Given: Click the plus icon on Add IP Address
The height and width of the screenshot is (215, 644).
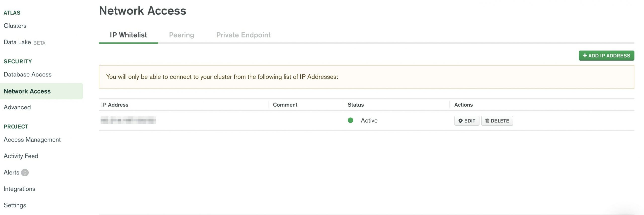Looking at the screenshot, I should (585, 56).
